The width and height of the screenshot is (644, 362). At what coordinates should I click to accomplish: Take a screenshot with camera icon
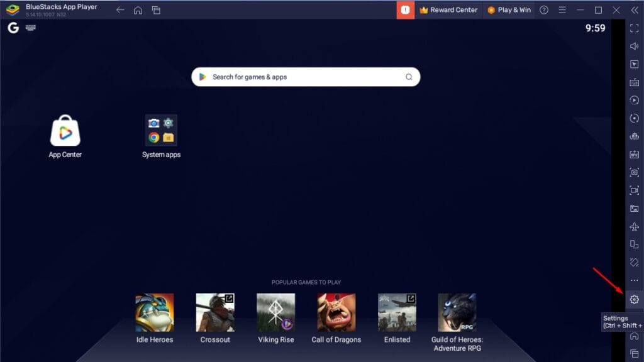click(634, 172)
